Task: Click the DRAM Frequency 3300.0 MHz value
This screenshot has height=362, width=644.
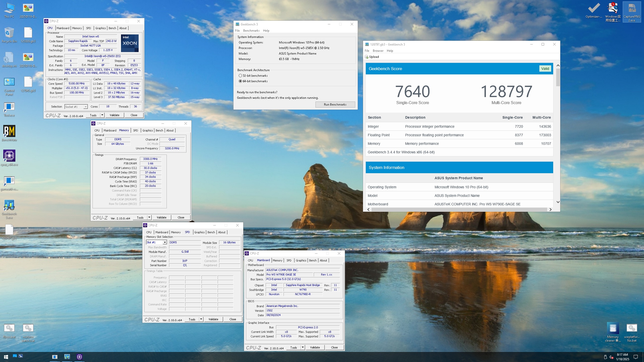Action: (150, 159)
